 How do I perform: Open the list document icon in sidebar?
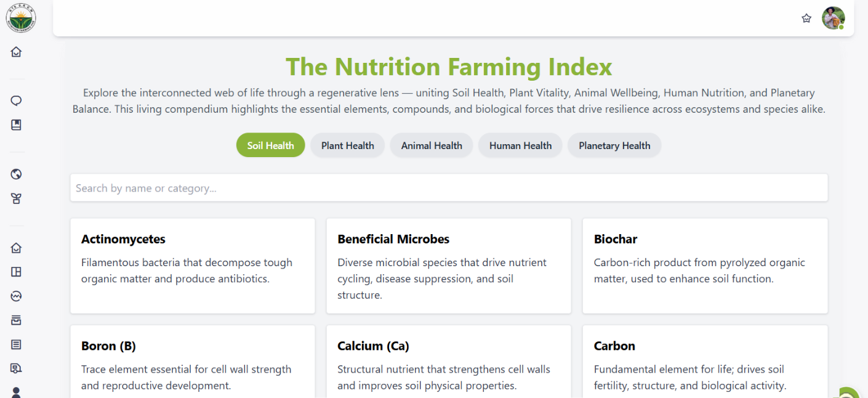click(x=17, y=344)
